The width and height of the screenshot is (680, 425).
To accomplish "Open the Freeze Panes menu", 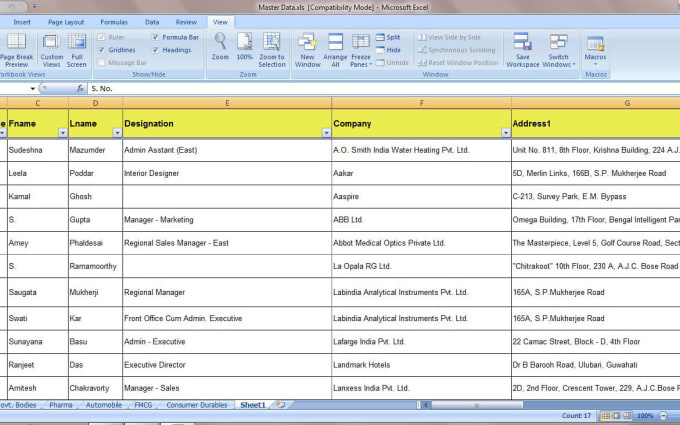I will tap(361, 50).
